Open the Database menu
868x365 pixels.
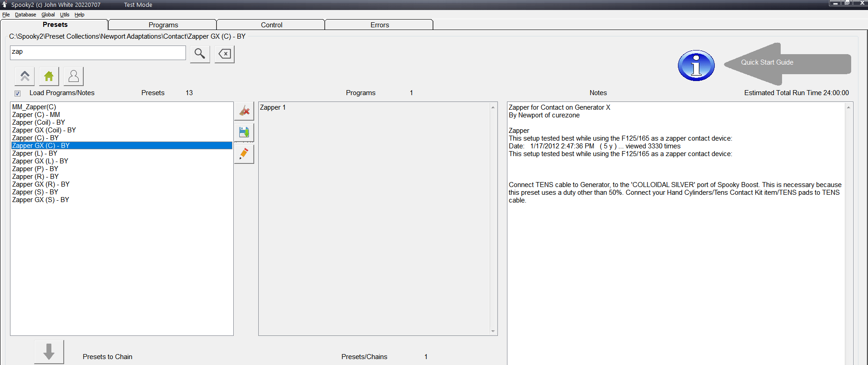click(x=25, y=15)
